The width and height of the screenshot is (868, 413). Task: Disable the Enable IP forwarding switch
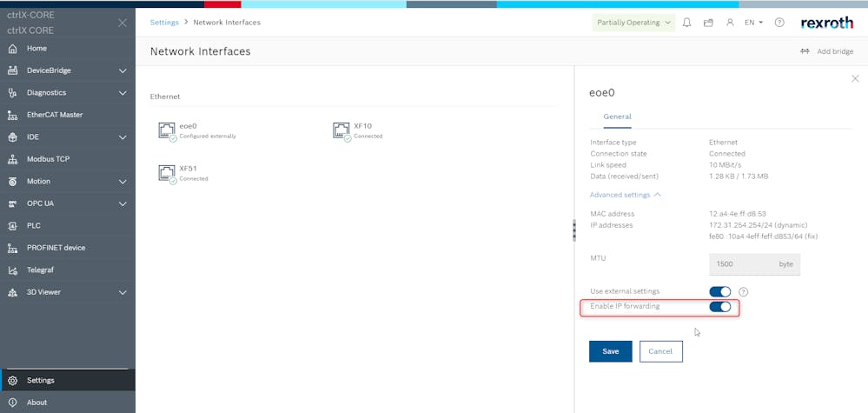tap(720, 307)
